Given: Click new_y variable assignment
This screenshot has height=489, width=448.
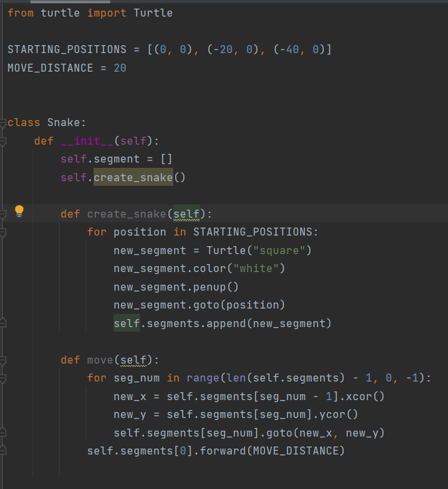Looking at the screenshot, I should coord(130,415).
